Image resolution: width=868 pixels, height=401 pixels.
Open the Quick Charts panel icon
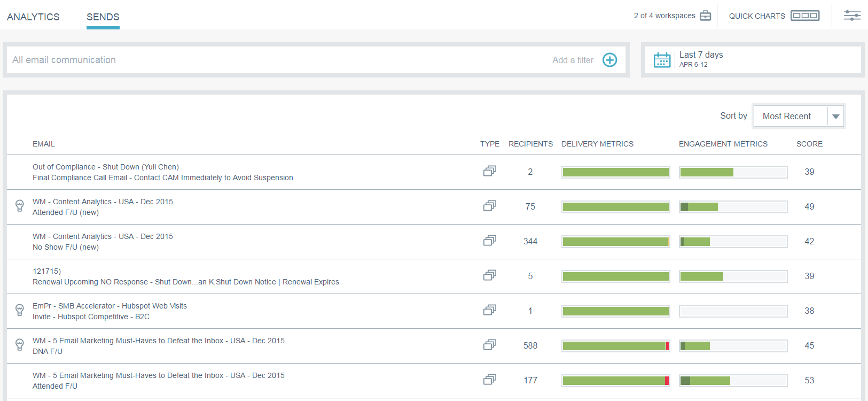pos(805,16)
